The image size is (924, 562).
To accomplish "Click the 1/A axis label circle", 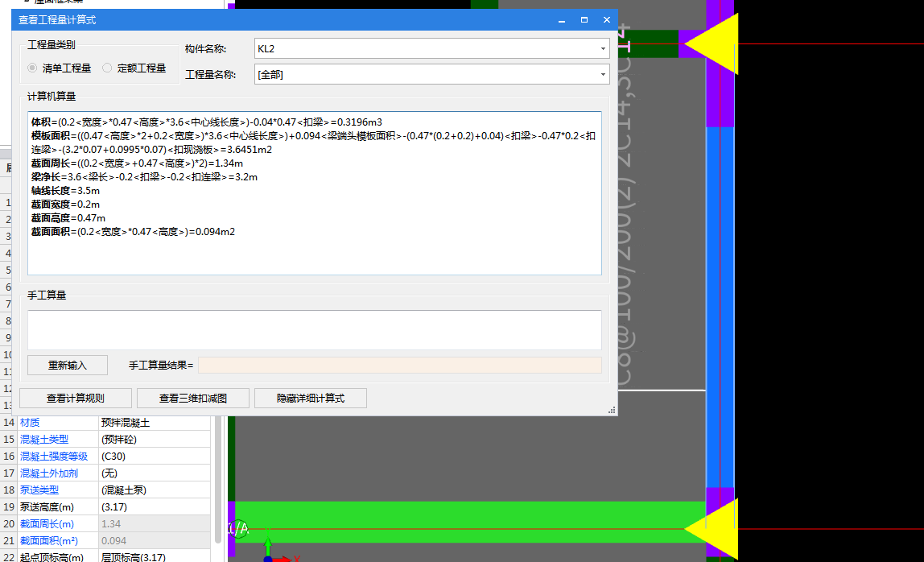I will tap(239, 528).
